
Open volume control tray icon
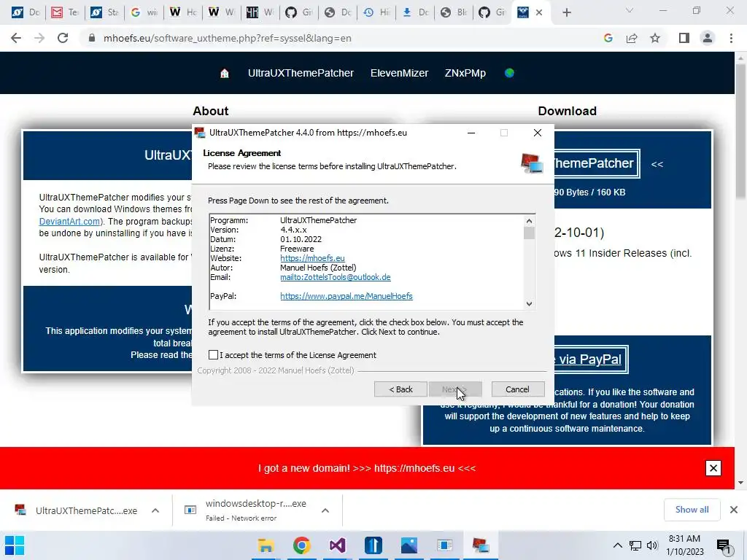coord(652,545)
